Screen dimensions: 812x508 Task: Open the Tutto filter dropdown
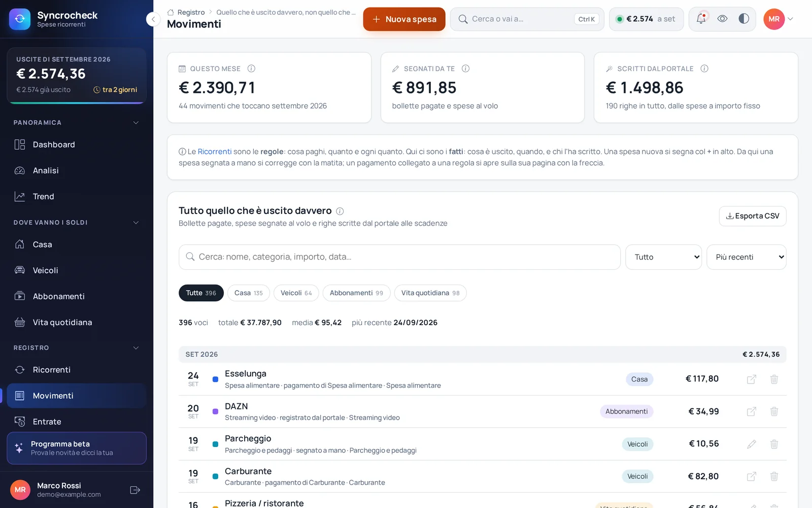point(663,257)
